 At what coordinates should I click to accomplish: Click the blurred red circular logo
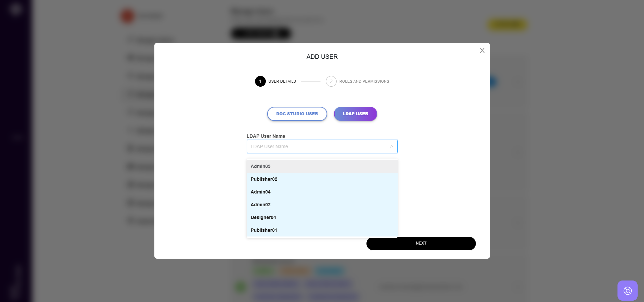point(127,16)
